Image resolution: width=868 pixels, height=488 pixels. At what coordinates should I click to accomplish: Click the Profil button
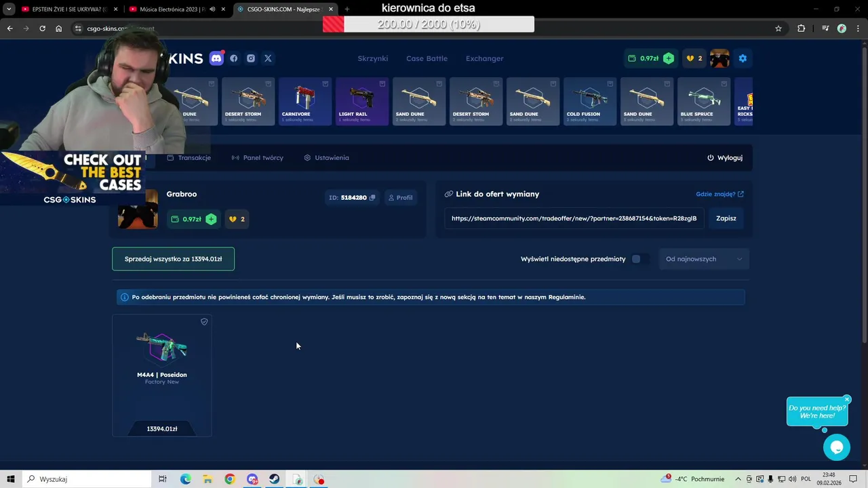point(399,197)
